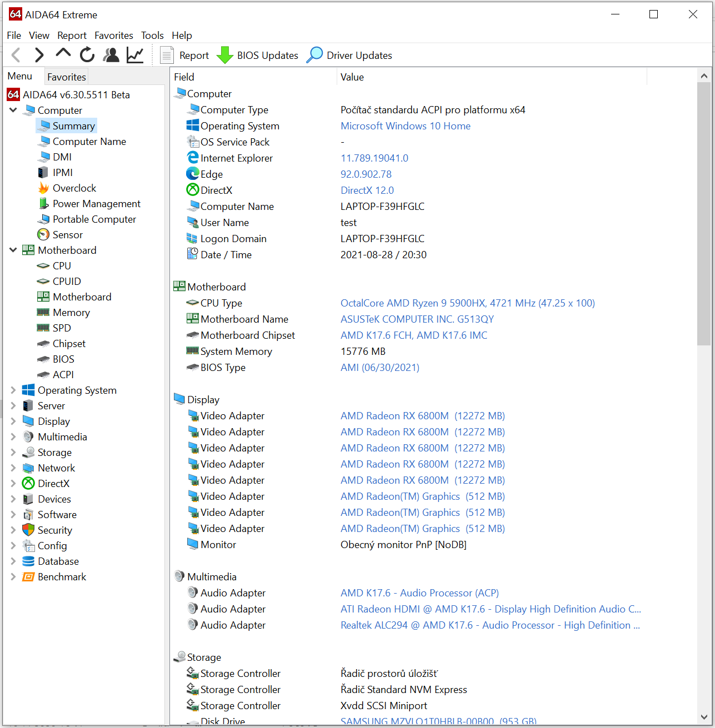Open the OctalCore AMD Ryzen 9 5900HX link
The height and width of the screenshot is (728, 715).
click(x=468, y=303)
